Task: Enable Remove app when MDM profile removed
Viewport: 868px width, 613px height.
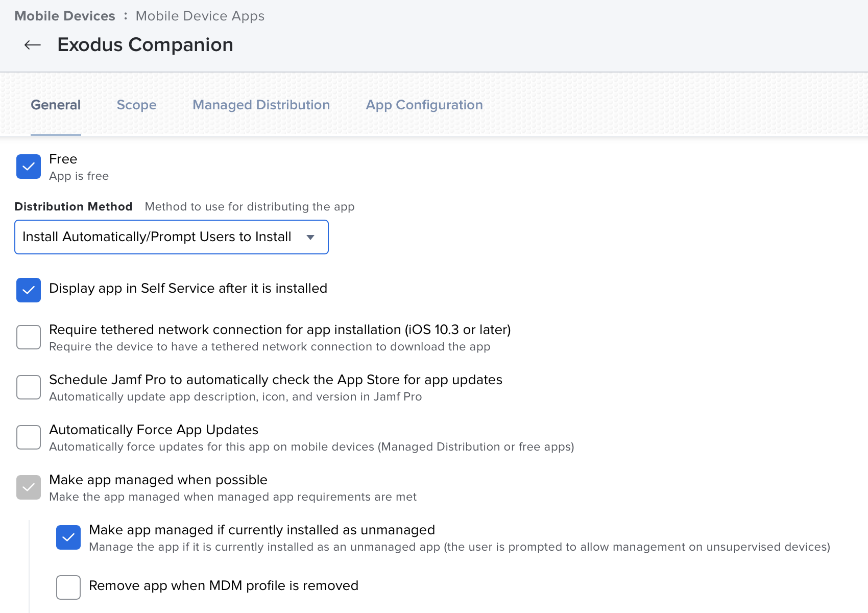Action: point(68,587)
